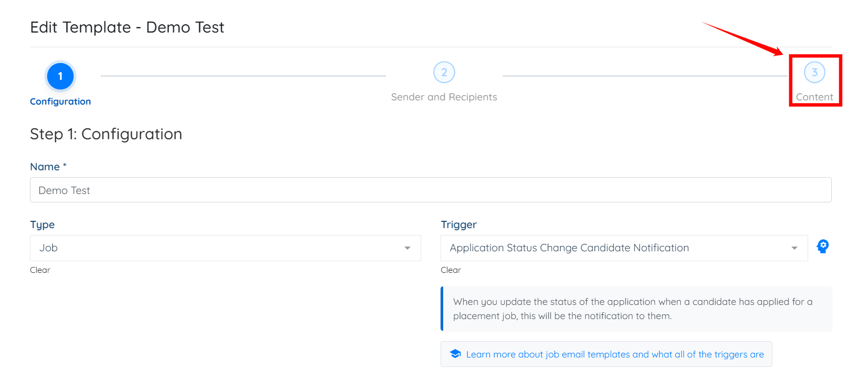Click the trigger description info box
This screenshot has height=378, width=868.
[x=636, y=309]
